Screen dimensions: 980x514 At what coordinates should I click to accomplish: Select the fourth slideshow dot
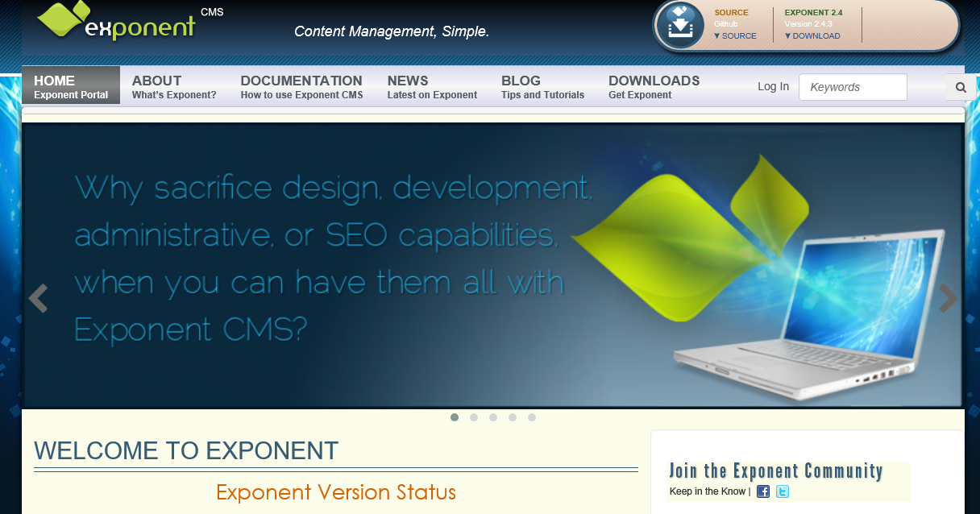pyautogui.click(x=513, y=417)
